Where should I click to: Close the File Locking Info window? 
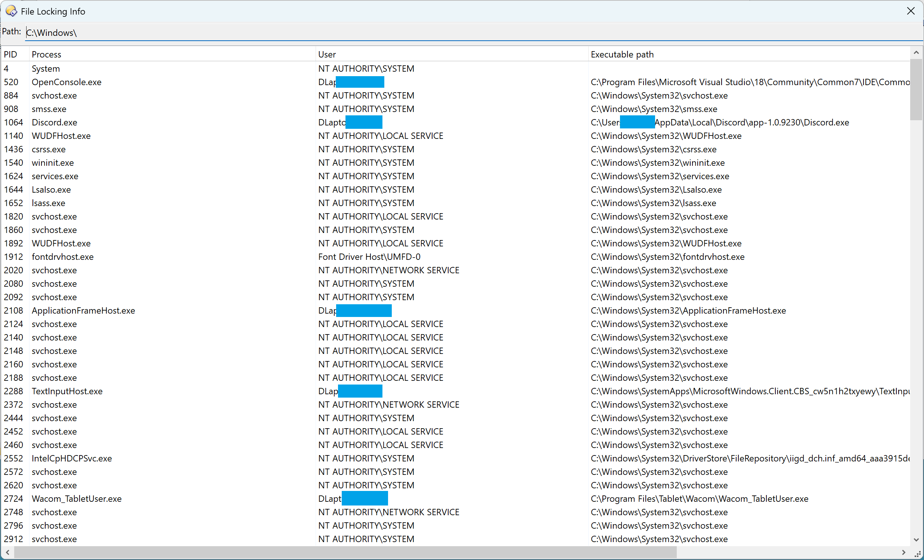pos(911,11)
